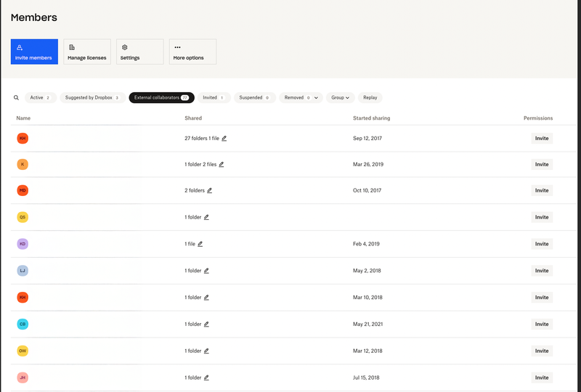Switch to Suggested by Dropbox tab

point(92,97)
